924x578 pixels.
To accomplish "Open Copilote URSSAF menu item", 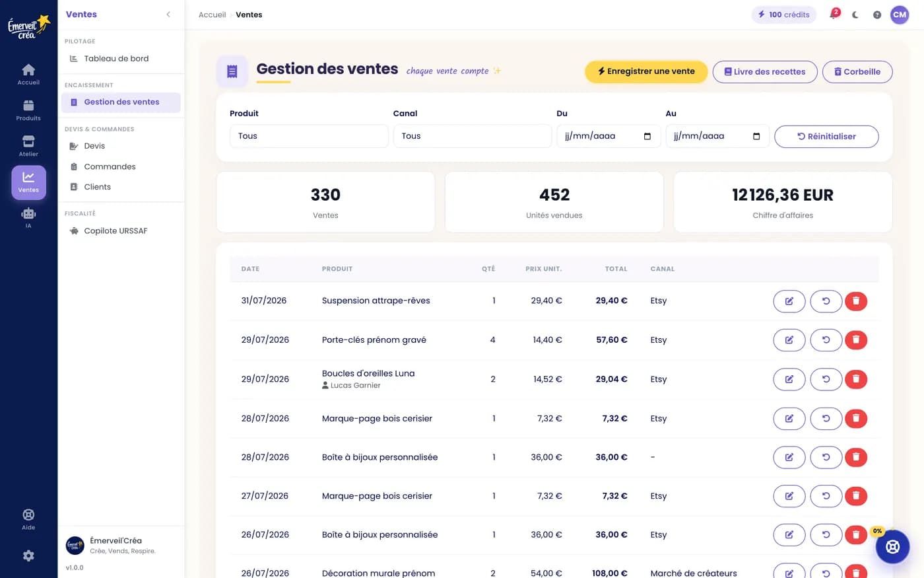I will point(121,231).
